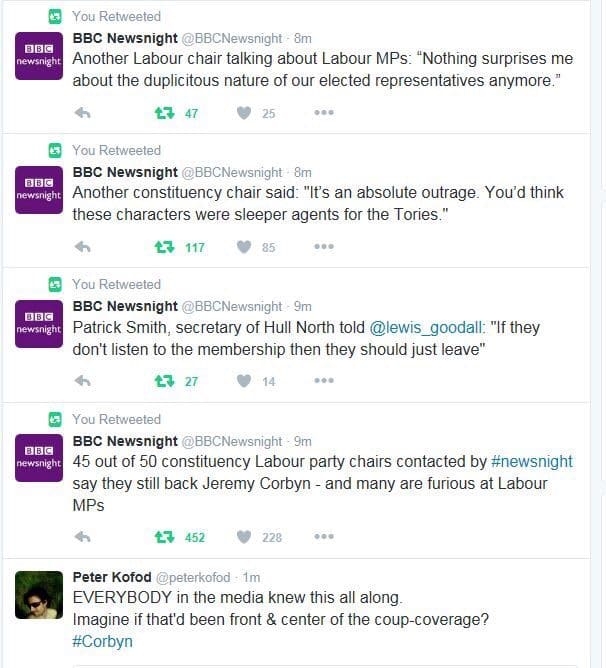Reply to the Patrick Smith tweet
606x668 pixels.
point(82,380)
